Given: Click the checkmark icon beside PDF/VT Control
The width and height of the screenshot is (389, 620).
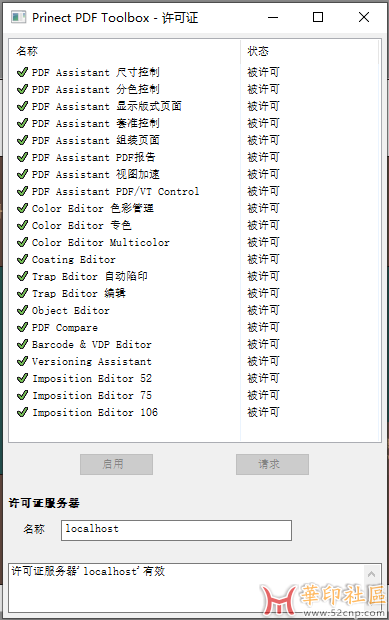Looking at the screenshot, I should [x=22, y=191].
